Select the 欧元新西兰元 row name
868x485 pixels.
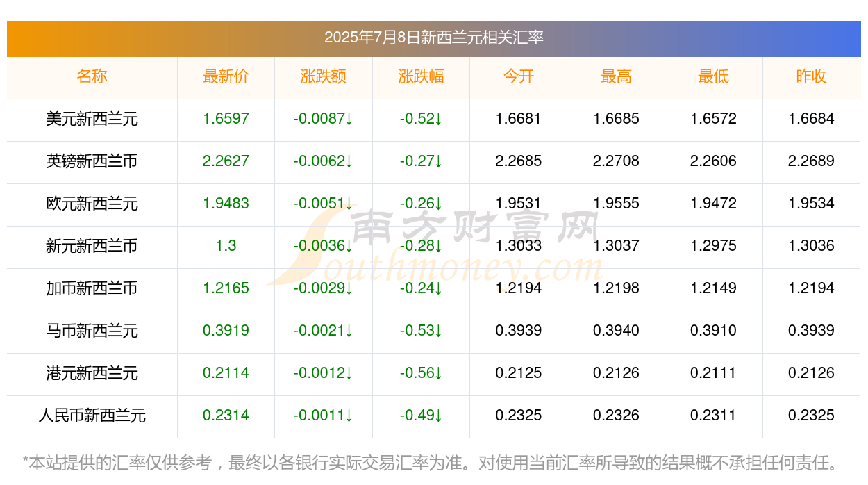92,204
